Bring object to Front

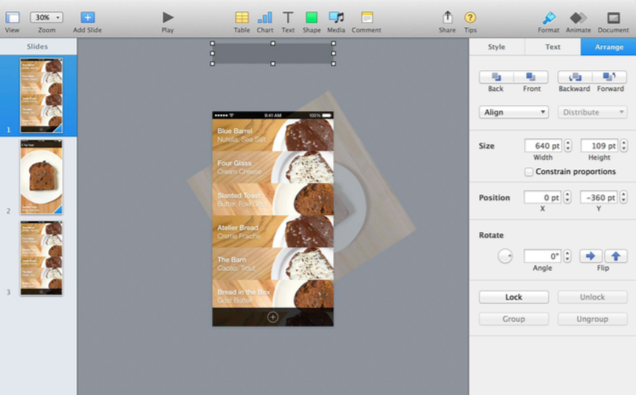point(531,77)
